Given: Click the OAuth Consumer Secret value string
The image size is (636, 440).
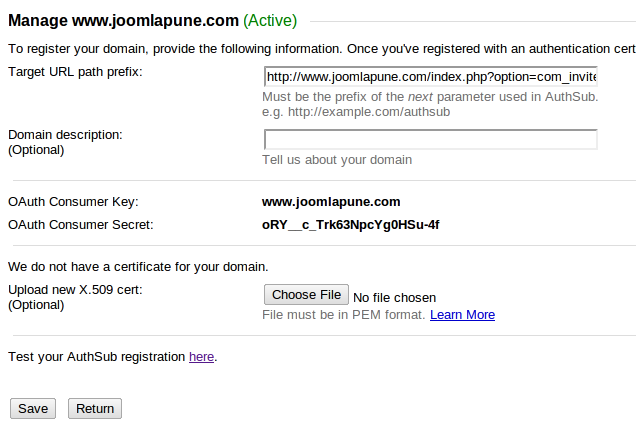Looking at the screenshot, I should point(350,225).
